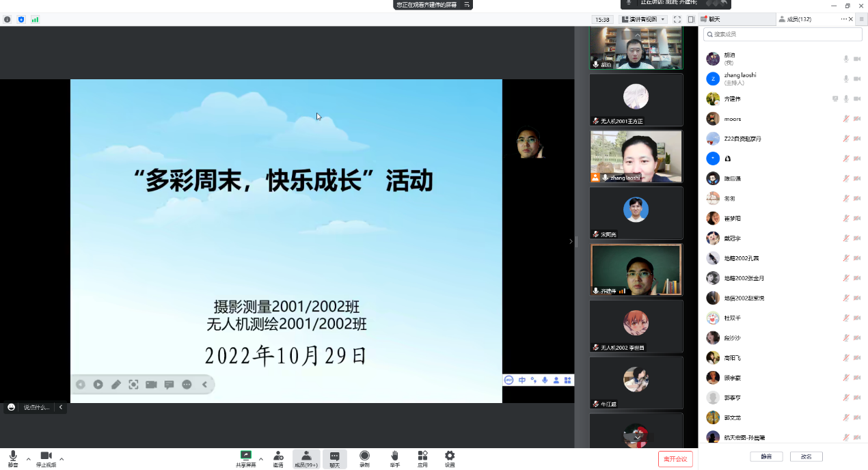Click the 邀请 invite icon
The width and height of the screenshot is (868, 470).
(278, 456)
